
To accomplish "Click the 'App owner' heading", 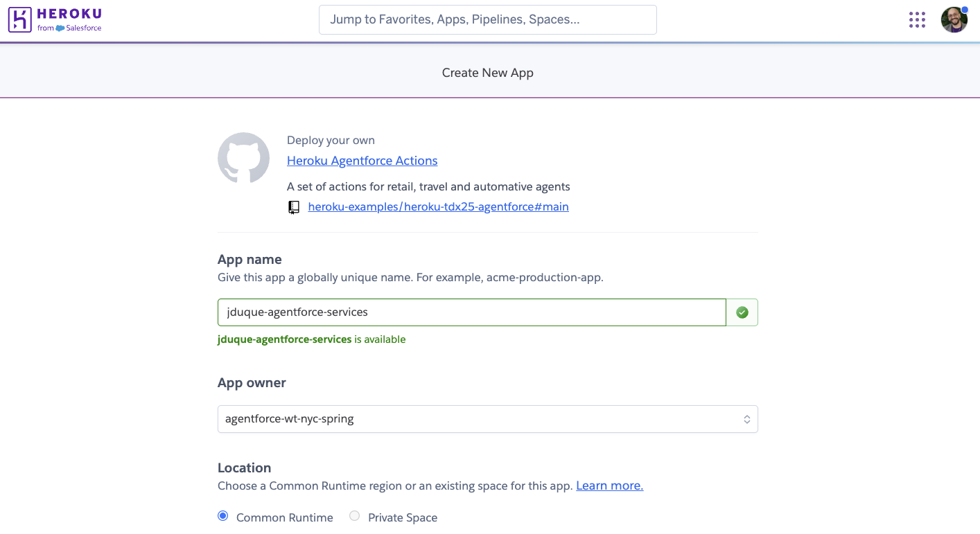I will (252, 383).
